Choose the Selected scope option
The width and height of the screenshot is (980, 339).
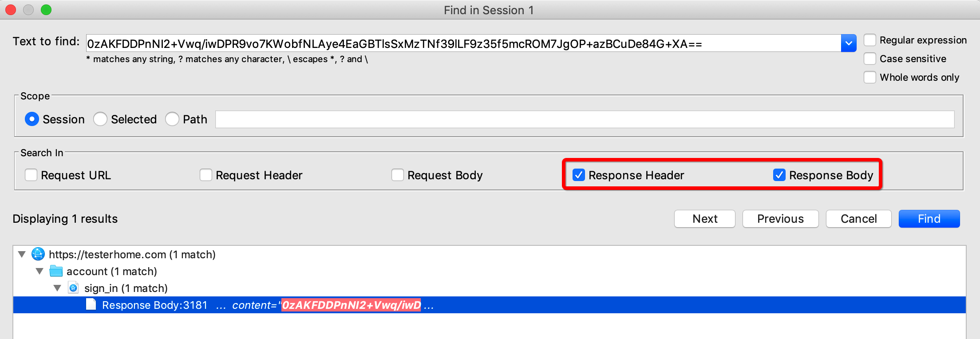(x=100, y=119)
